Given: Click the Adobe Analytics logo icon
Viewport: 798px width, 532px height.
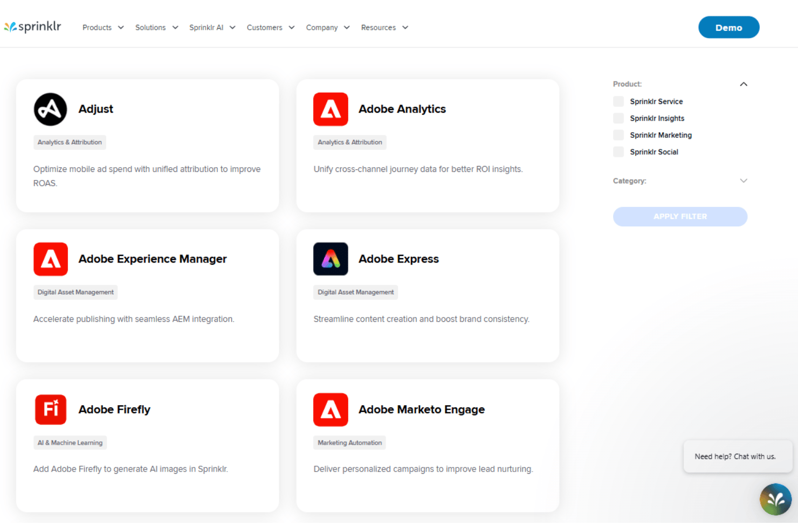Looking at the screenshot, I should pos(331,109).
